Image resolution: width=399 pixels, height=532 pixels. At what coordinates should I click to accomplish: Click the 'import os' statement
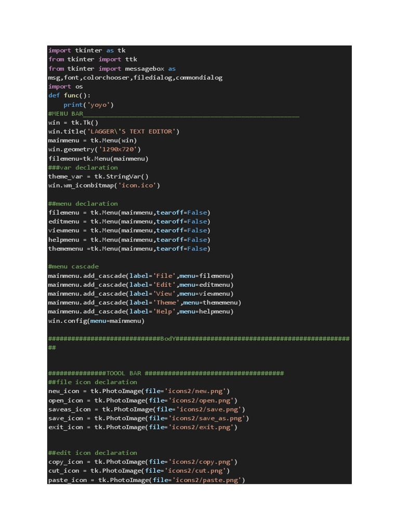[x=65, y=86]
